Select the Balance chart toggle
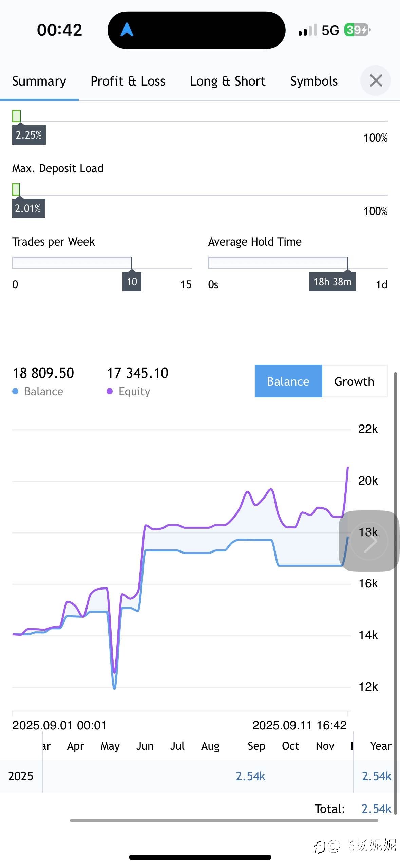Image resolution: width=400 pixels, height=868 pixels. pyautogui.click(x=288, y=381)
